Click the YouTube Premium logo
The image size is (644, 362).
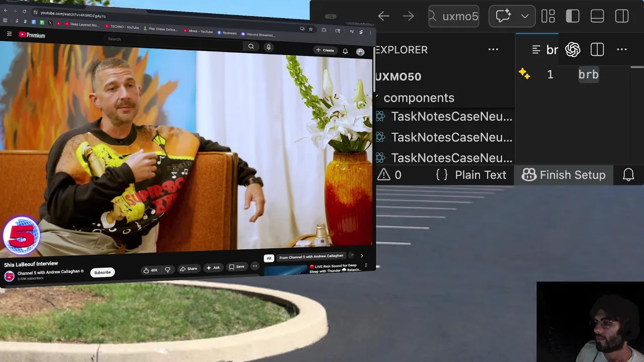[x=32, y=35]
